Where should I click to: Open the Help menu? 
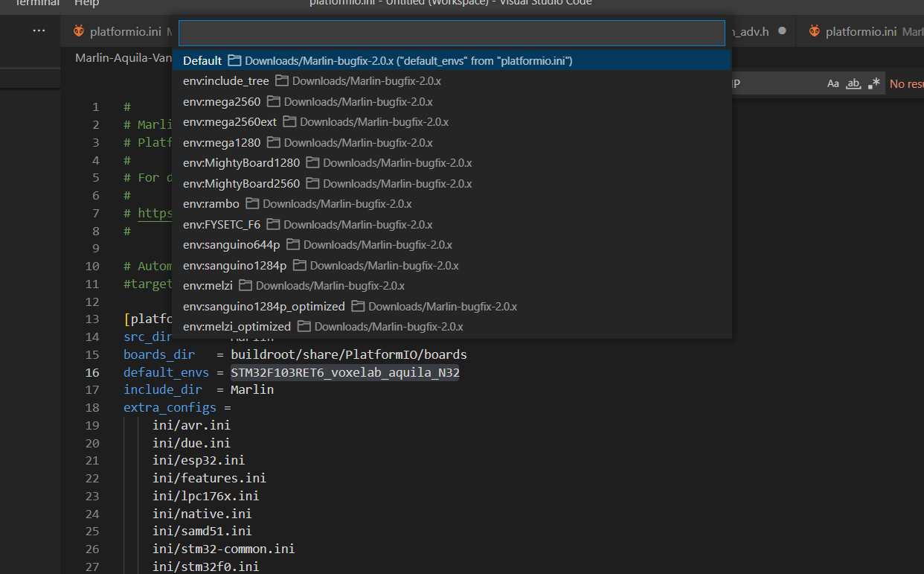[x=87, y=3]
